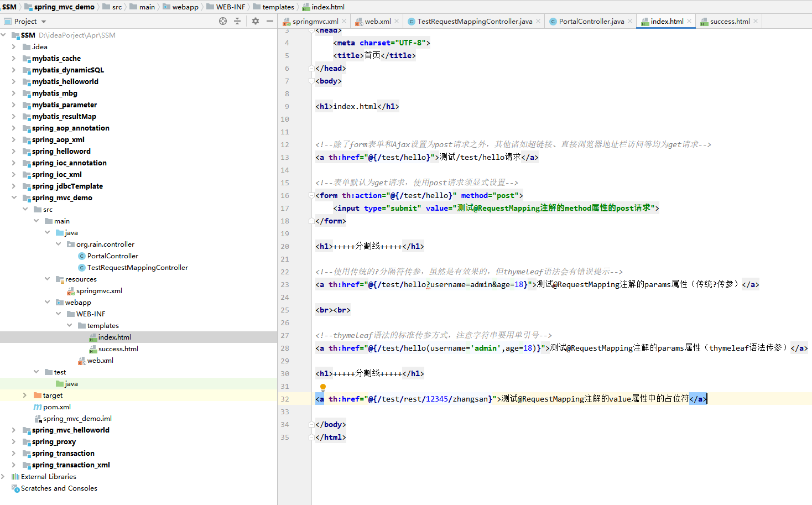The height and width of the screenshot is (505, 812).
Task: Click fold marker at closing html tag
Action: [x=311, y=437]
